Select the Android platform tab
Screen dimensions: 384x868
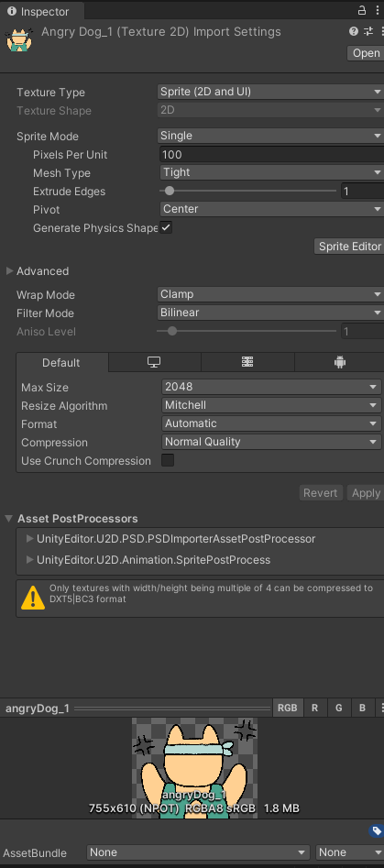pos(339,362)
